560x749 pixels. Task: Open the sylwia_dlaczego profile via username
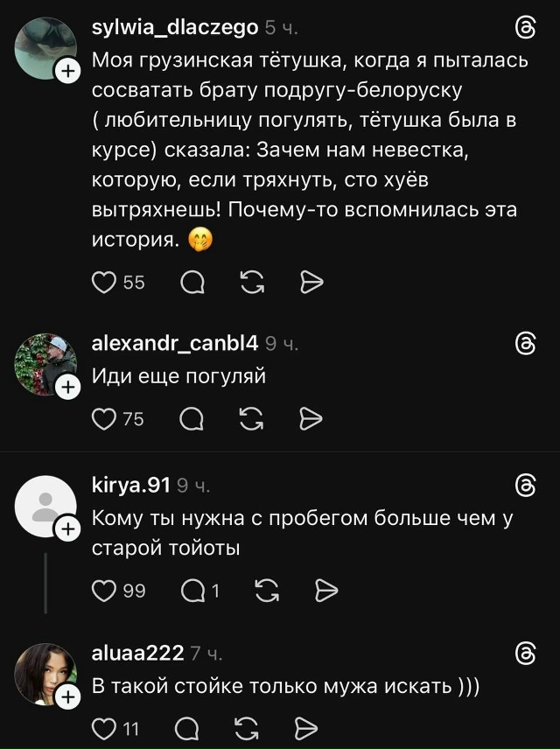click(175, 28)
